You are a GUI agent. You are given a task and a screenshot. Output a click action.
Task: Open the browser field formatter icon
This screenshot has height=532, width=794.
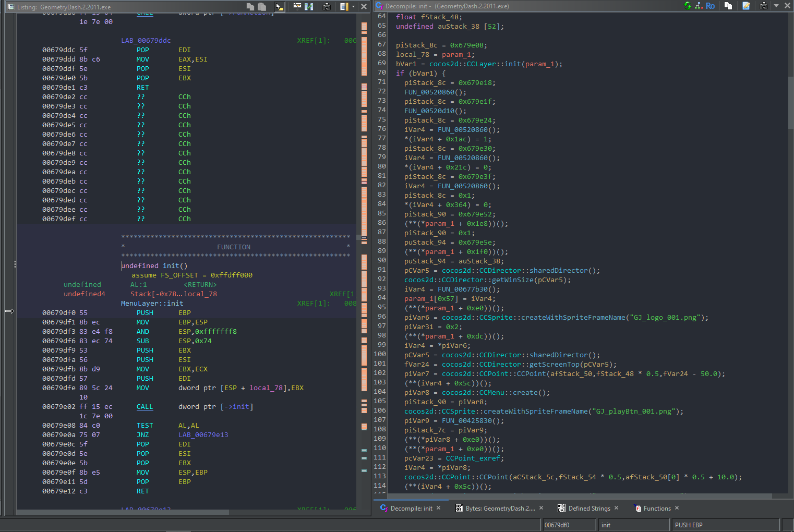297,6
